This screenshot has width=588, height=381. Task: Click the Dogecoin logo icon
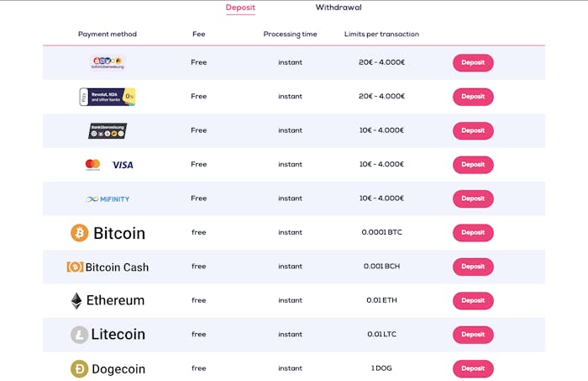tap(79, 368)
